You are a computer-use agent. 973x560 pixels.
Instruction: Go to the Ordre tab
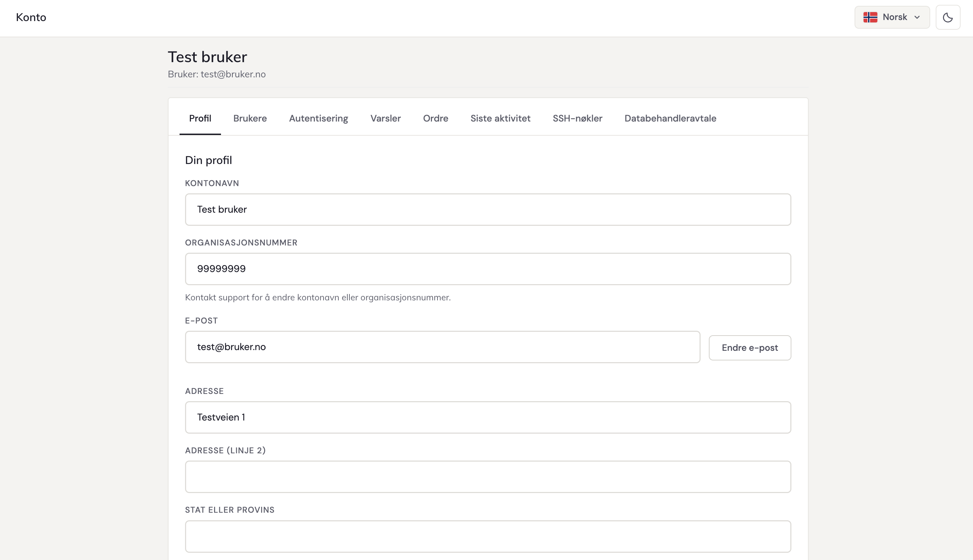(x=435, y=118)
